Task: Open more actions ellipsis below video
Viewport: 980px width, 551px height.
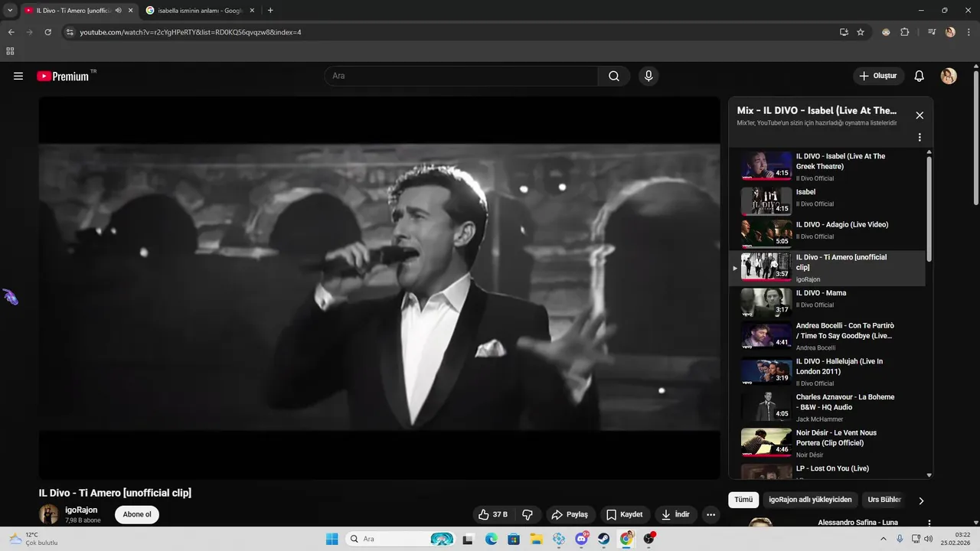Action: coord(711,514)
